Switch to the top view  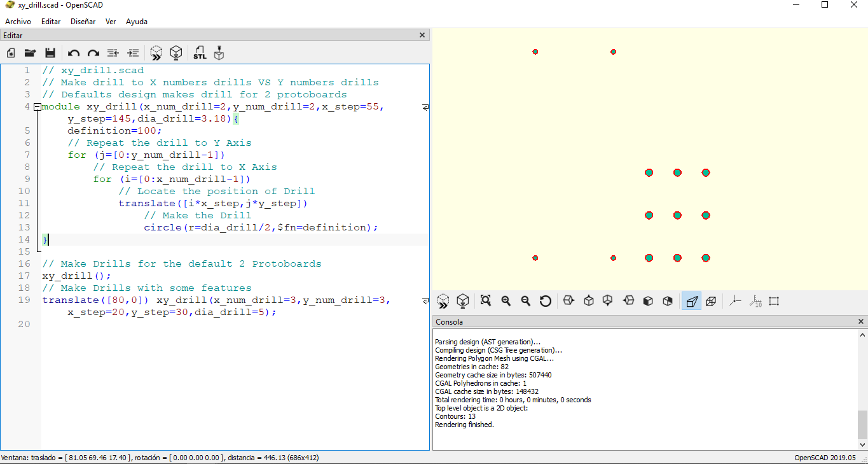coord(589,301)
